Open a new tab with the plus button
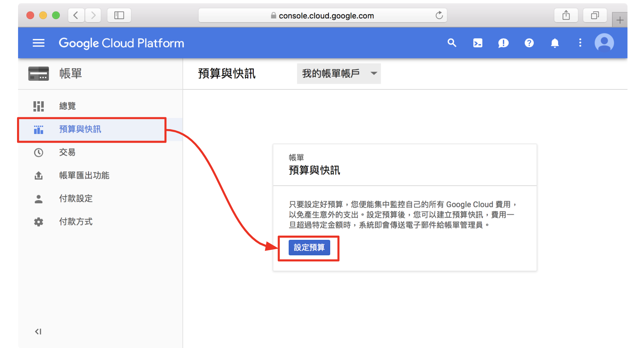 (x=620, y=20)
